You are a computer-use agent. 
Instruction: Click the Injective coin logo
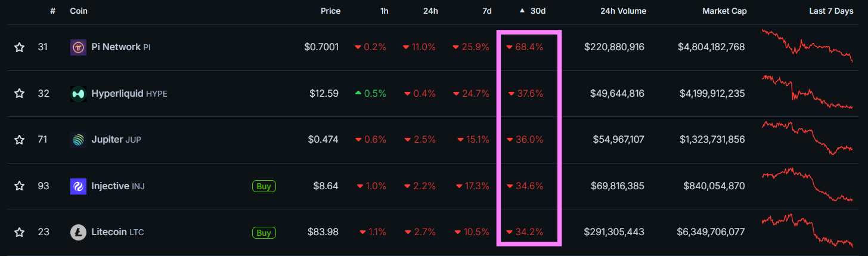(78, 186)
